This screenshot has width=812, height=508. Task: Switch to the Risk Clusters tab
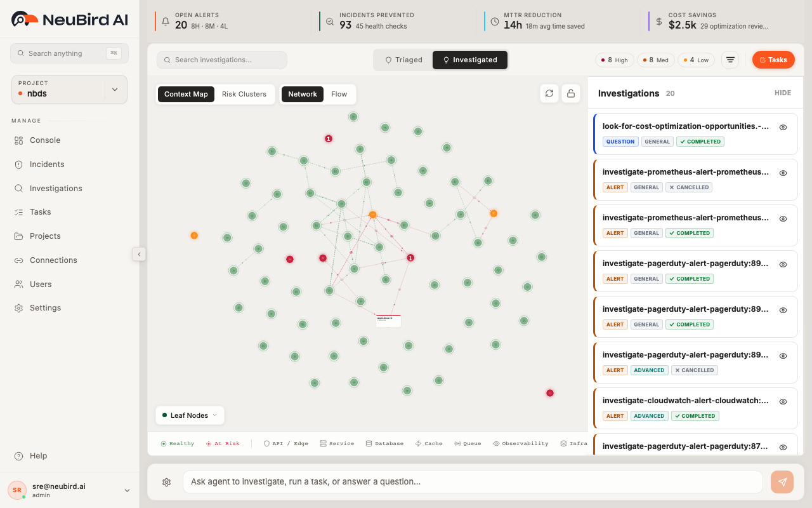tap(244, 93)
